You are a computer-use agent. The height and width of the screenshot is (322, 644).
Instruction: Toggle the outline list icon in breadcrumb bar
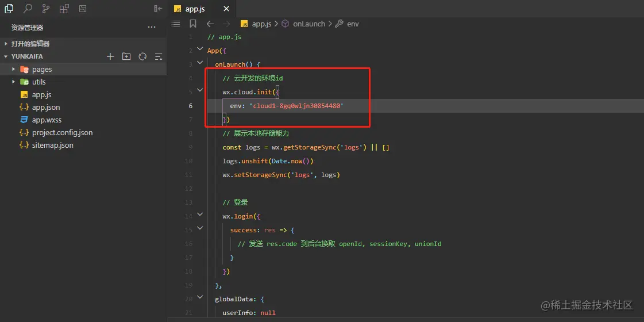176,24
